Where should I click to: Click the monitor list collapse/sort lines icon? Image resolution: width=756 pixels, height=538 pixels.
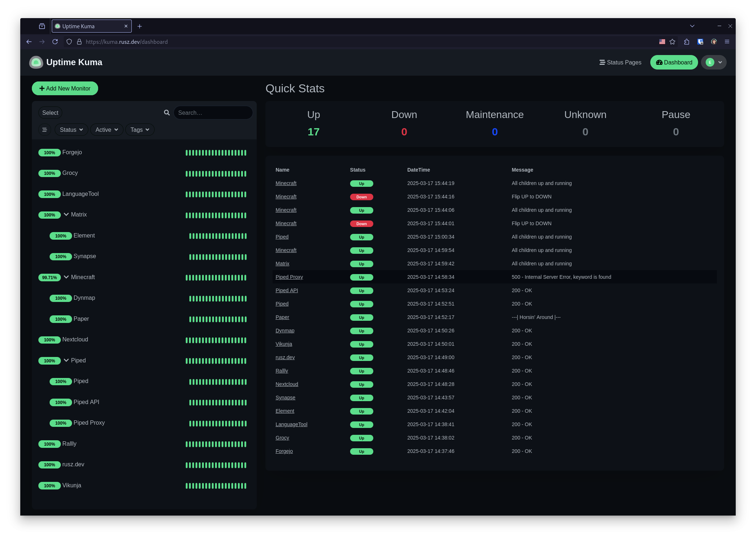[45, 130]
